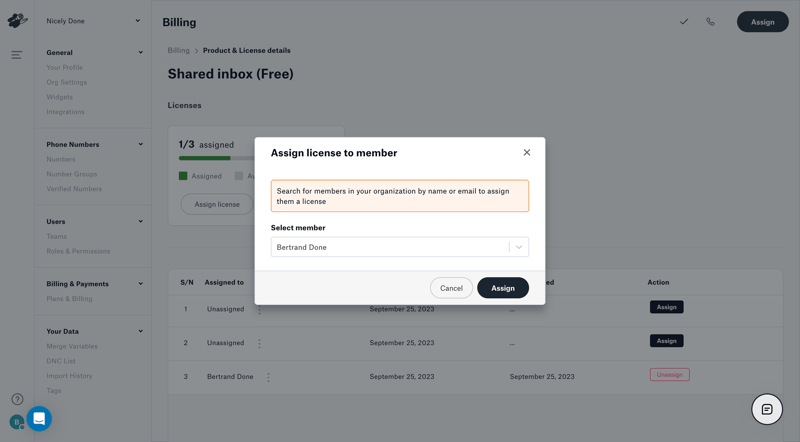Toggle the hamburger sidebar menu icon

pyautogui.click(x=17, y=55)
